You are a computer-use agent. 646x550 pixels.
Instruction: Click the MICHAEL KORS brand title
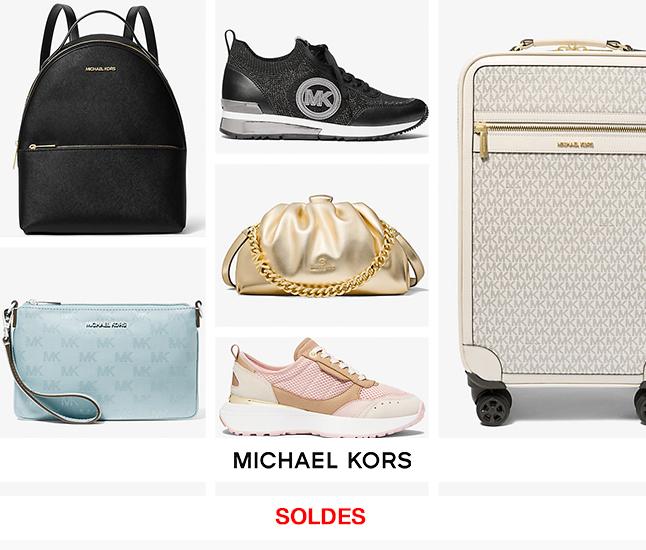click(x=322, y=460)
